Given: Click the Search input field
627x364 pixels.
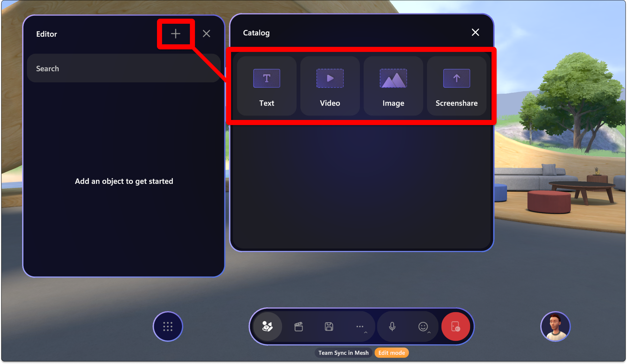Looking at the screenshot, I should pyautogui.click(x=123, y=68).
